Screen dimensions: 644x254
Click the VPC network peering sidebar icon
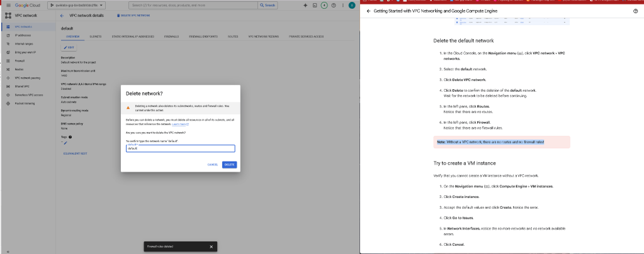click(x=8, y=77)
